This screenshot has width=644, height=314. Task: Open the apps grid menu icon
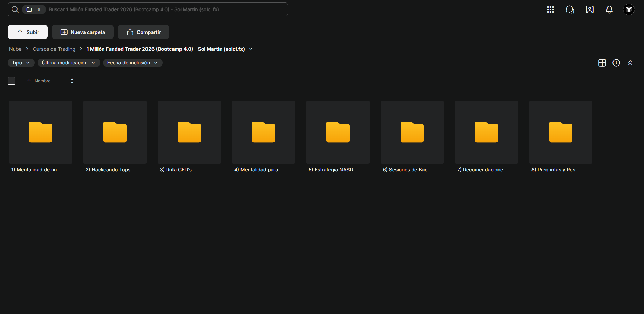550,9
